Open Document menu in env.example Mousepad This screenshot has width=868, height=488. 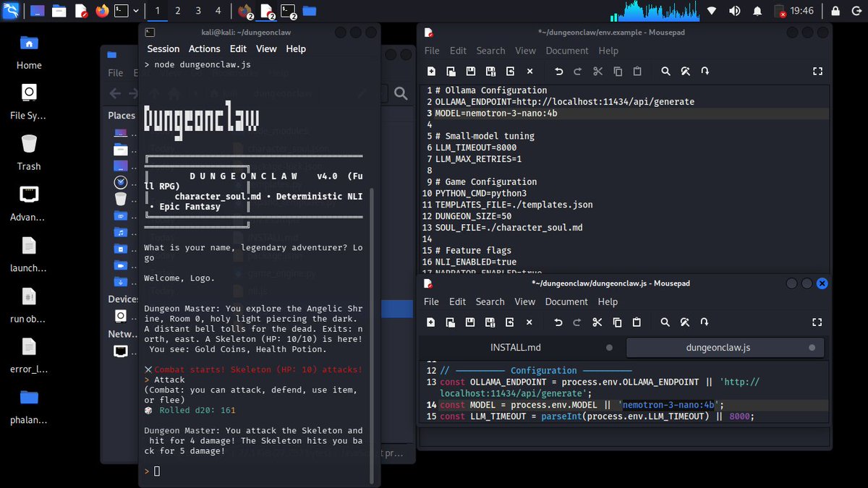(567, 51)
